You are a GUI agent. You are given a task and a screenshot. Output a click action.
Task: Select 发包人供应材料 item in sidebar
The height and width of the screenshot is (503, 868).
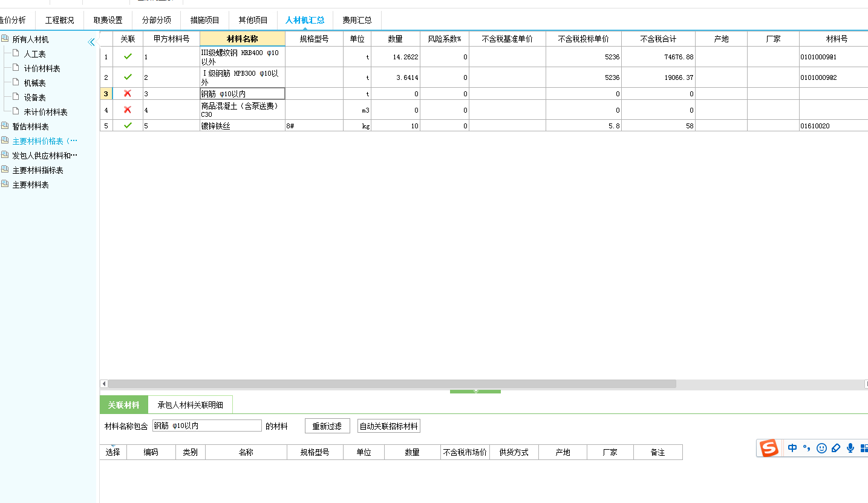pyautogui.click(x=45, y=156)
